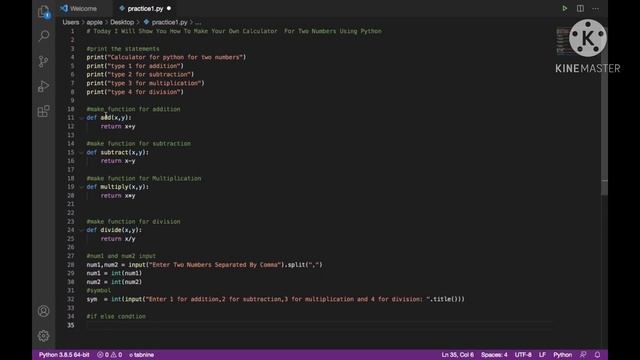Open the Extensions view
640x360 pixels.
tap(44, 111)
